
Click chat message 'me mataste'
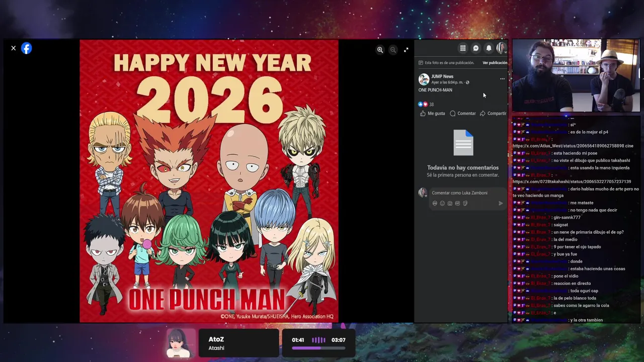point(582,203)
